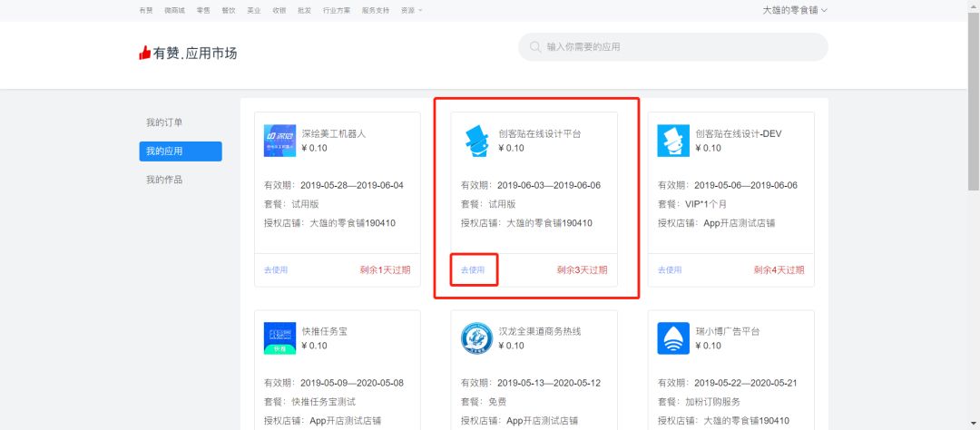Screen dimensions: 980x430
Task: Click the 创客贴在线设计平台 title text
Action: [540, 133]
